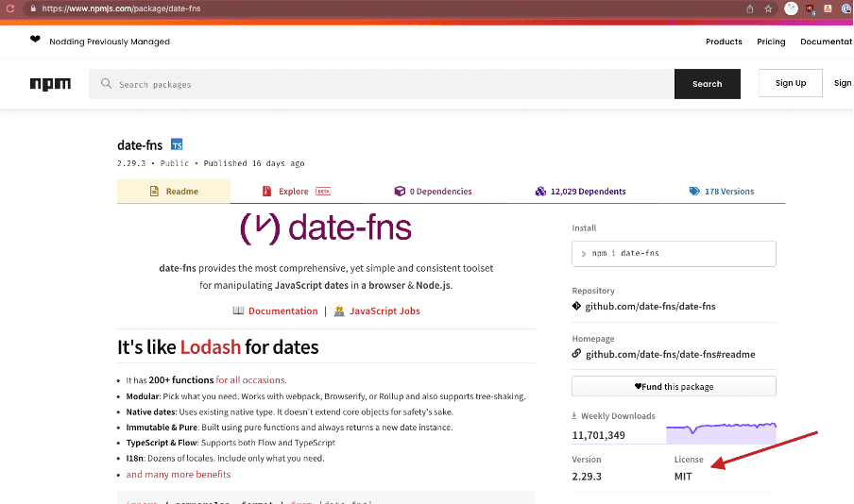Click the Pricing menu item
The width and height of the screenshot is (854, 504).
tap(771, 42)
